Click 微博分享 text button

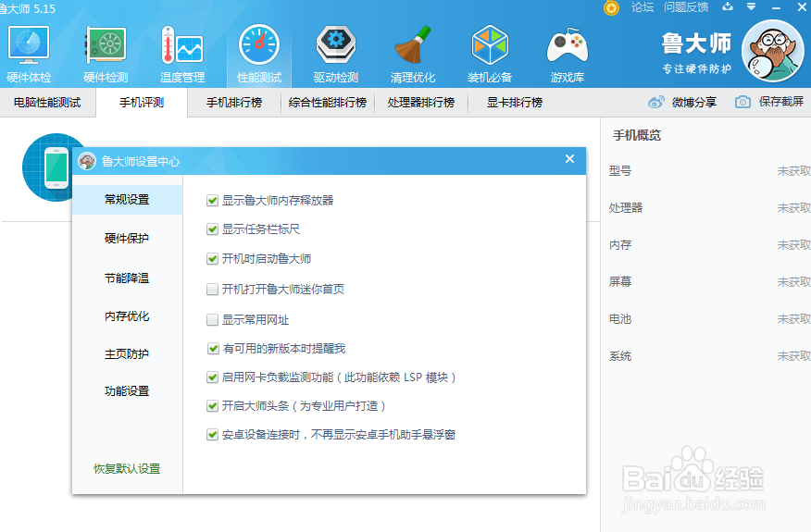[694, 103]
